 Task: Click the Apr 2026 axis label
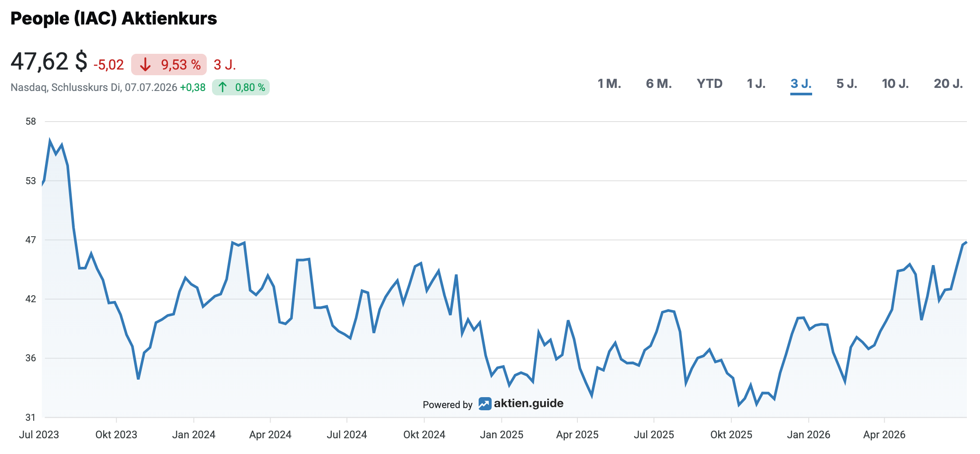click(x=884, y=435)
